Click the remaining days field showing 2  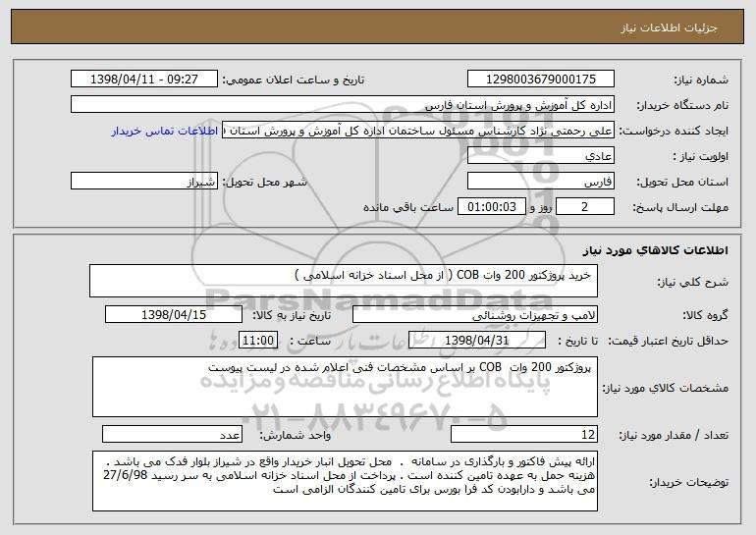click(585, 207)
